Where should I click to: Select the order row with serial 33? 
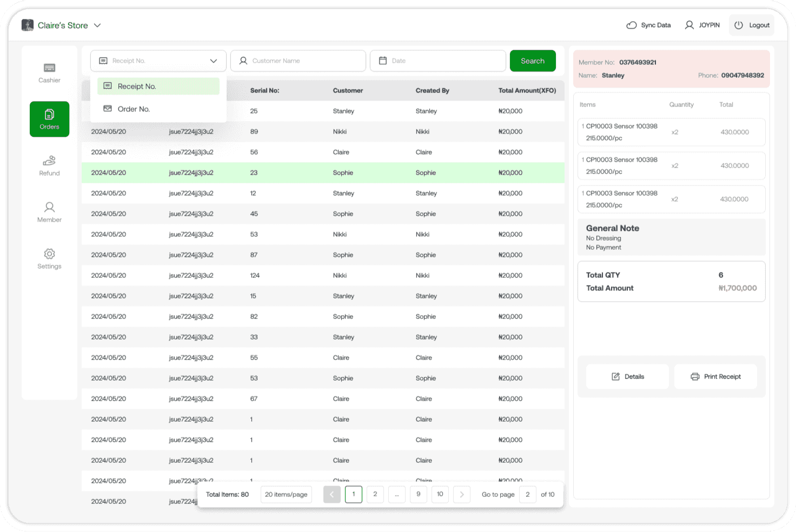(x=323, y=337)
